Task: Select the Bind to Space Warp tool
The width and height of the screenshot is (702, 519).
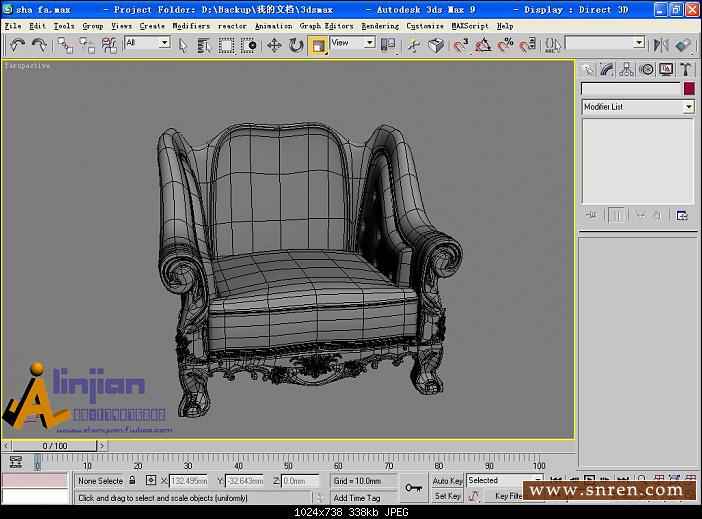Action: (109, 45)
